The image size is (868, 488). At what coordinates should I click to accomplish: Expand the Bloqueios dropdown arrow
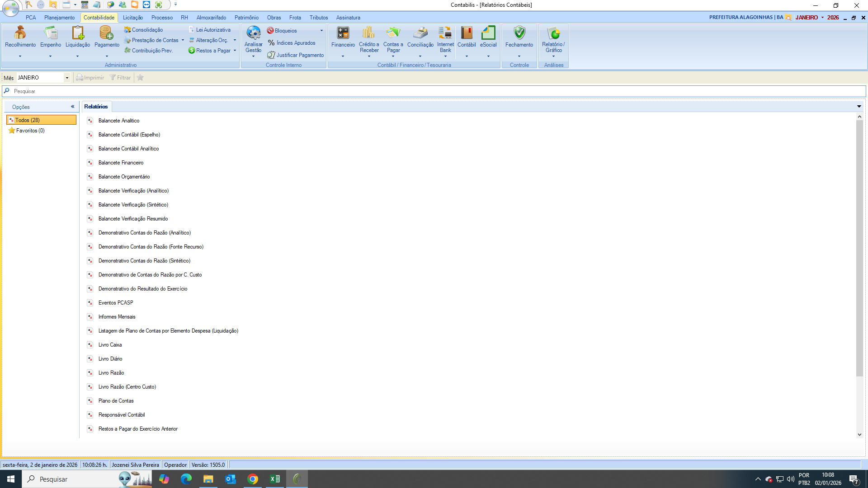321,31
